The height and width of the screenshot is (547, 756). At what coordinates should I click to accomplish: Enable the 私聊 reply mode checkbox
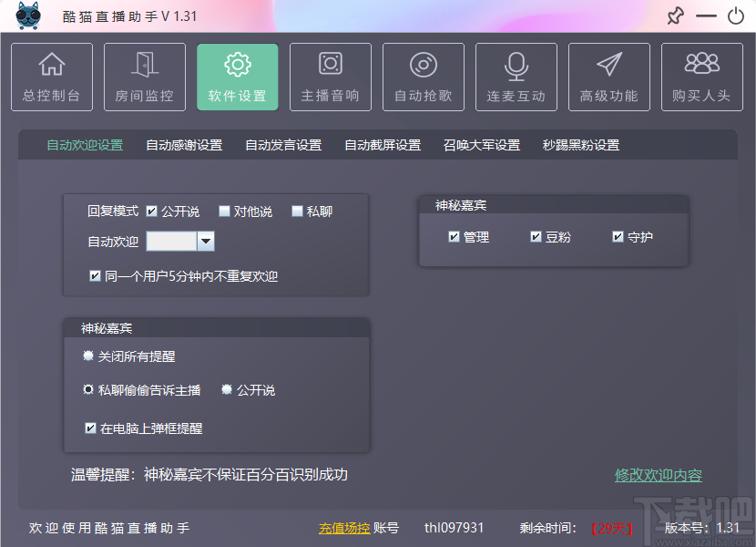[295, 211]
